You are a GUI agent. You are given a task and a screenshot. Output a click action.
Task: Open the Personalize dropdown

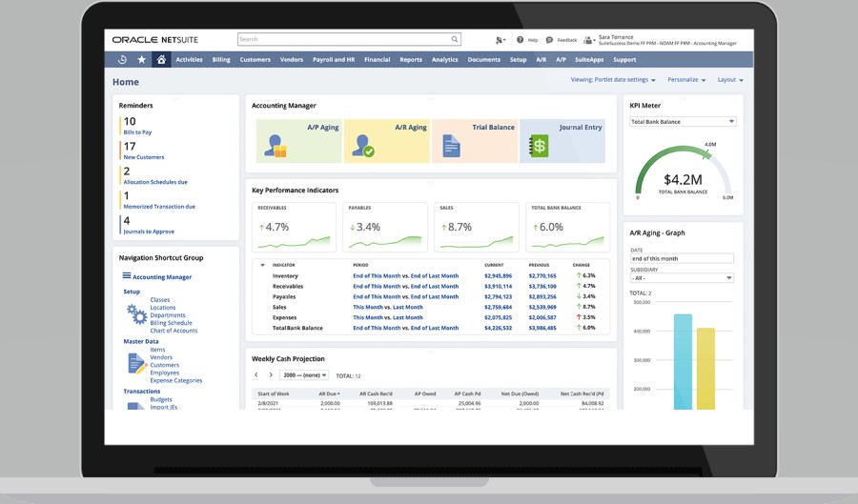[686, 80]
